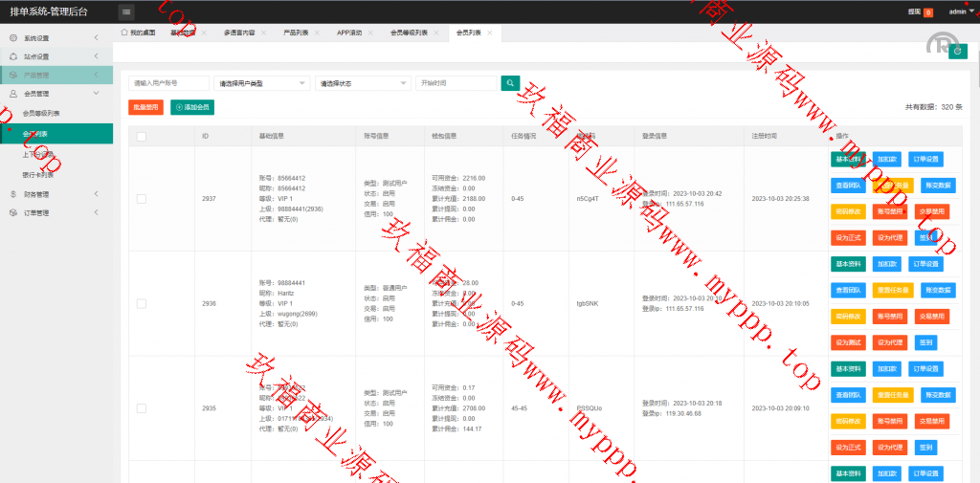Click the home icon on 我的桌面 tab
This screenshot has width=980, height=483.
point(124,33)
